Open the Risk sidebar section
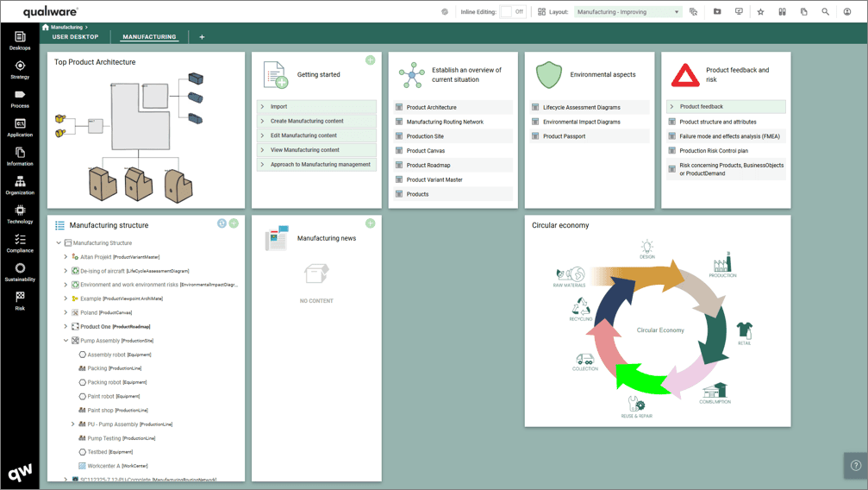Image resolution: width=868 pixels, height=490 pixels. point(20,300)
